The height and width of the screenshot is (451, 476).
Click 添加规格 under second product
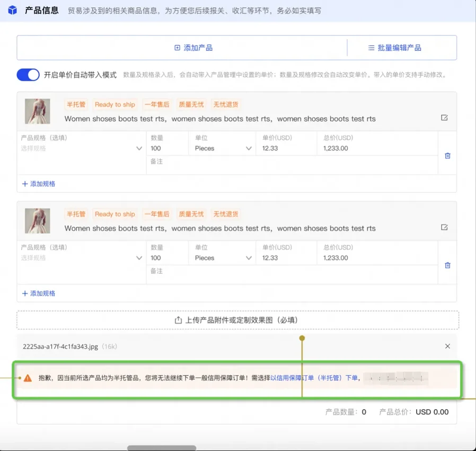coord(39,294)
